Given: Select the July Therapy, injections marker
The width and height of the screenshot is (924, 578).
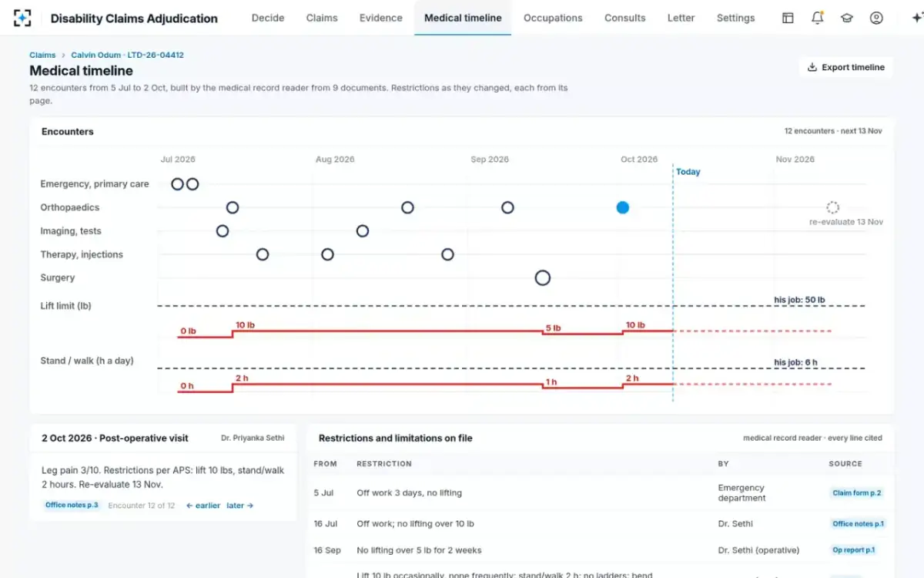Looking at the screenshot, I should (263, 254).
